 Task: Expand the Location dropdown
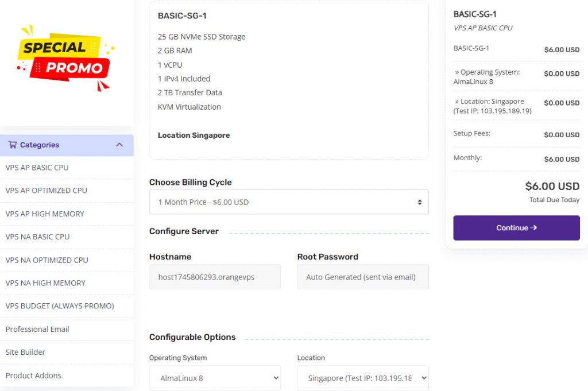pos(362,378)
